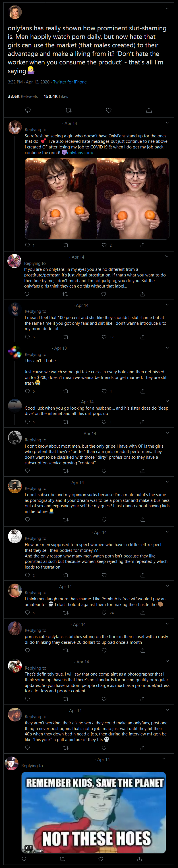Reply to the 'introduce u to my mom' tweet
Image resolution: width=178 pixels, height=868 pixels.
(27, 337)
